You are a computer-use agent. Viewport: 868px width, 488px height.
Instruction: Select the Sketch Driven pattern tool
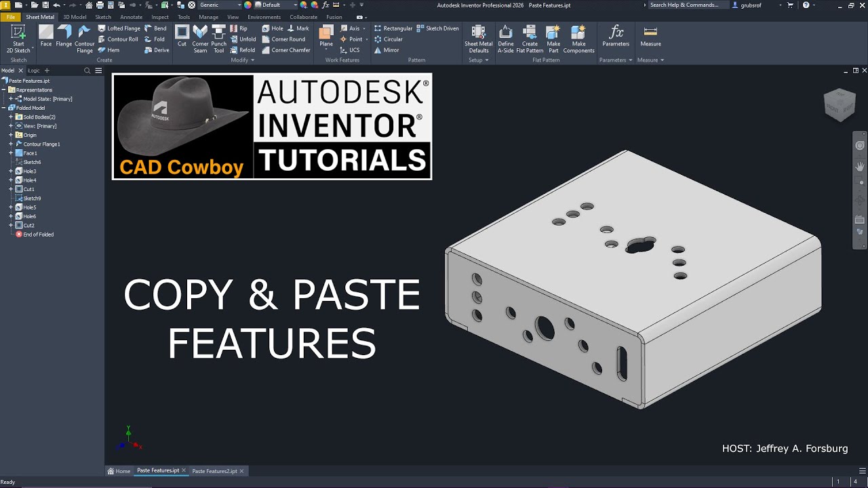pyautogui.click(x=438, y=28)
